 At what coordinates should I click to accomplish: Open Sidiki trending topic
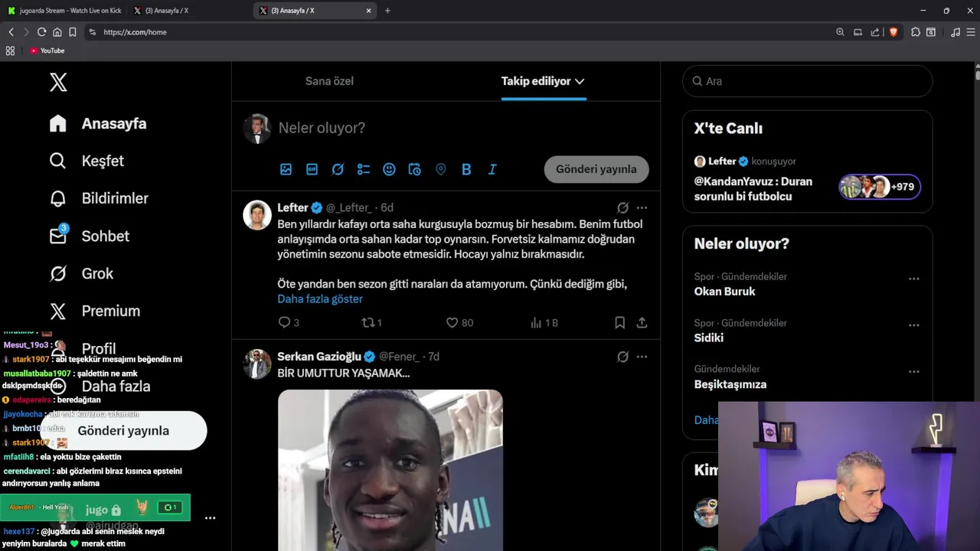pos(708,337)
